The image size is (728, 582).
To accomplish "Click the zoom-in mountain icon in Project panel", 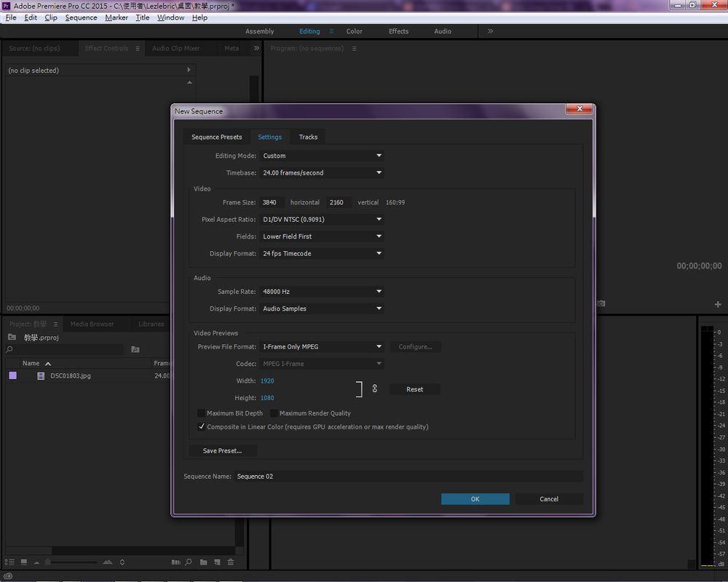I will pos(108,562).
